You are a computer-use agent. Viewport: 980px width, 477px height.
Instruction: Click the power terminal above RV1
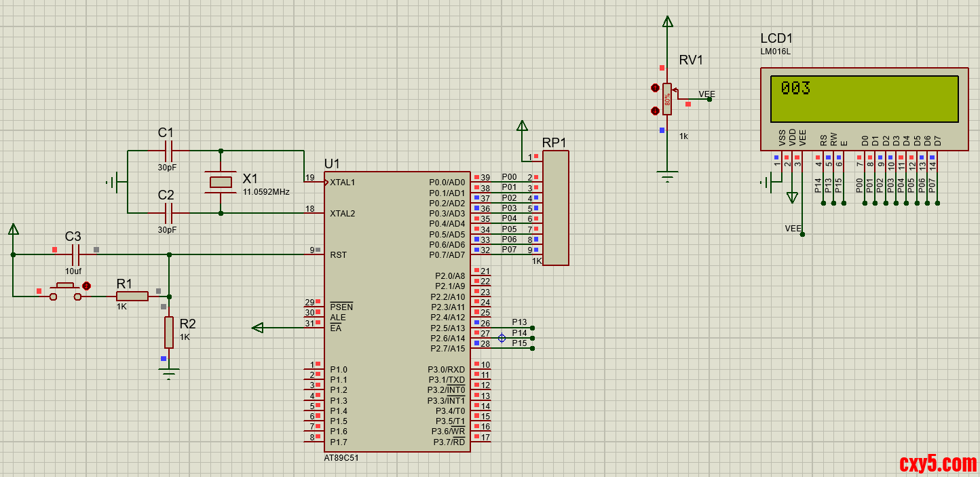point(668,22)
